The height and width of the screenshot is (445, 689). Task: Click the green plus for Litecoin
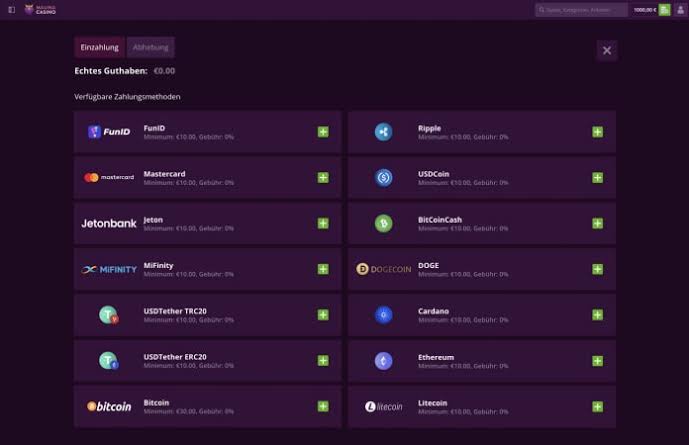pyautogui.click(x=598, y=406)
